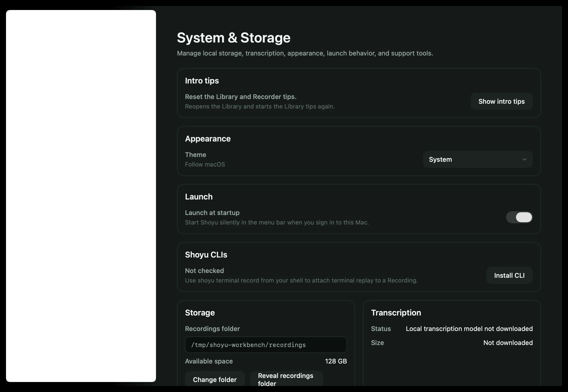Click the 'Manage local storage, transcription' subtitle
568x392 pixels.
click(x=305, y=53)
